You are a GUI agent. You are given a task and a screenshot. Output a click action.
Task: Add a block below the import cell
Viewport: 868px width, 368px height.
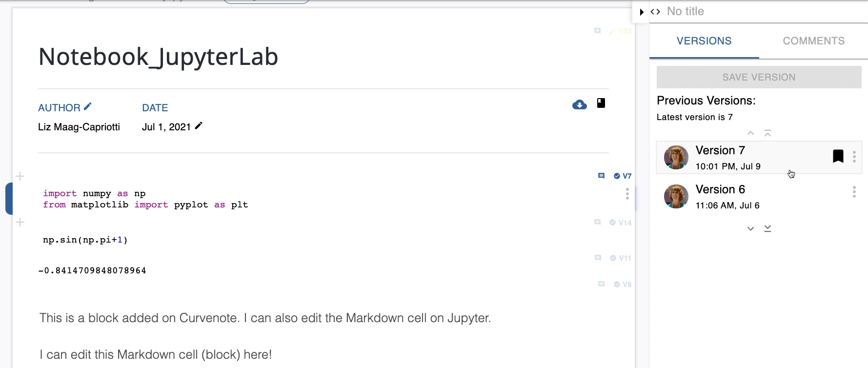tap(20, 223)
